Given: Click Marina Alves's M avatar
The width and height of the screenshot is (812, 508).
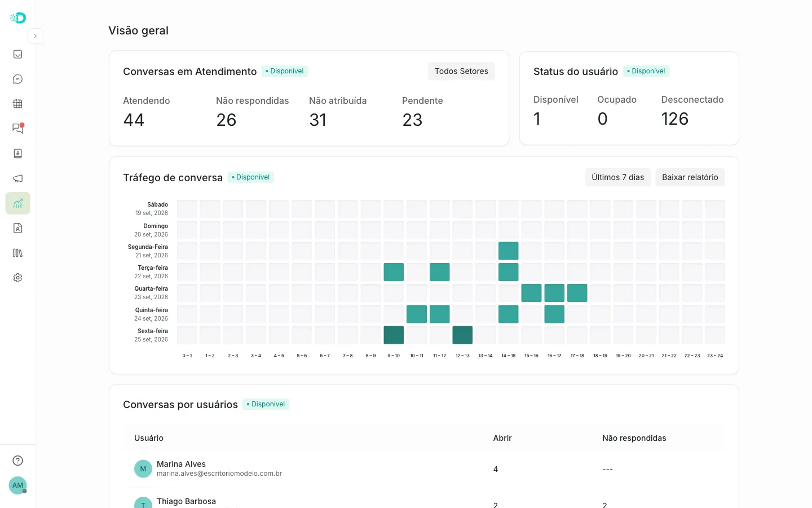Looking at the screenshot, I should click(x=143, y=468).
